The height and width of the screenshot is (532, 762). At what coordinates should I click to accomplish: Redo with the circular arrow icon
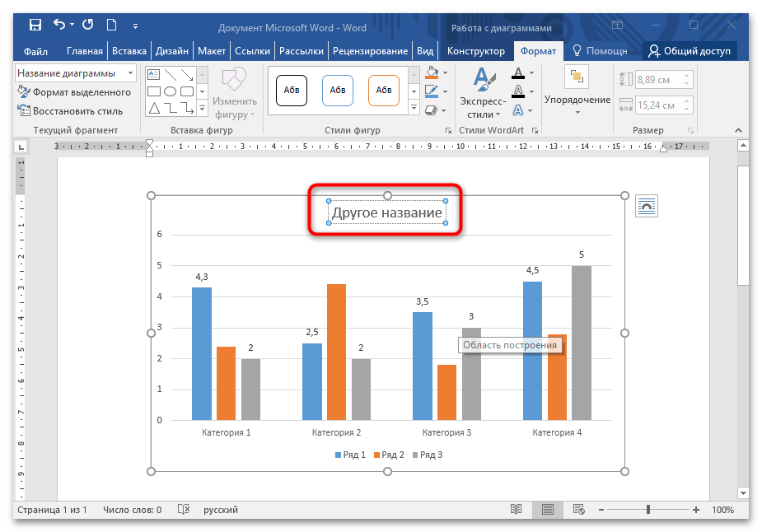87,25
